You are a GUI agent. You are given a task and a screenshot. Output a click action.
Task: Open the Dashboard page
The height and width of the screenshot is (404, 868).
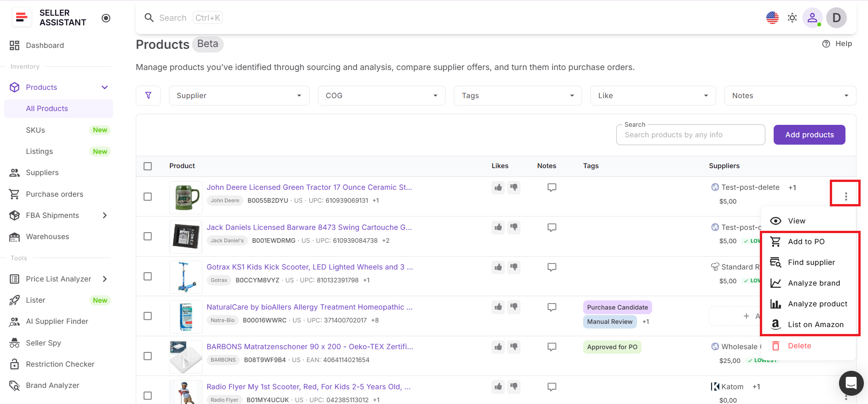tap(45, 45)
